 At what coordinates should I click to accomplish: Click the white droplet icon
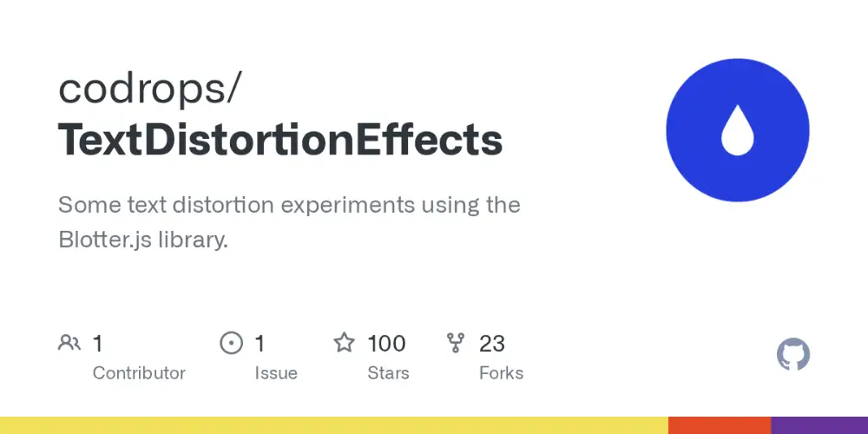[737, 129]
